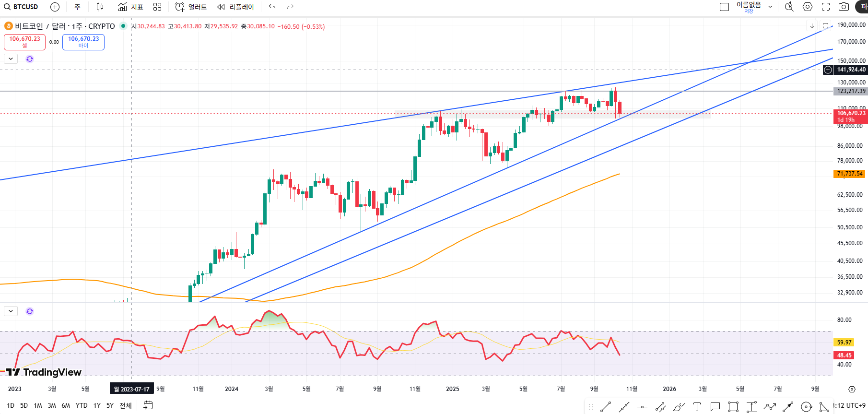This screenshot has height=414, width=868.
Task: Open the indicator templates grid icon
Action: click(157, 7)
